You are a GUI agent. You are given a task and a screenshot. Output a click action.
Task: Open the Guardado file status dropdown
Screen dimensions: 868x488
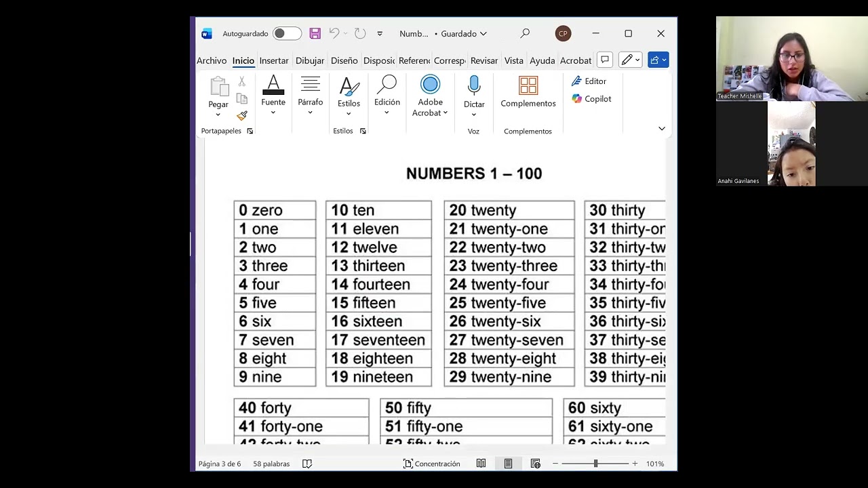[x=464, y=34]
